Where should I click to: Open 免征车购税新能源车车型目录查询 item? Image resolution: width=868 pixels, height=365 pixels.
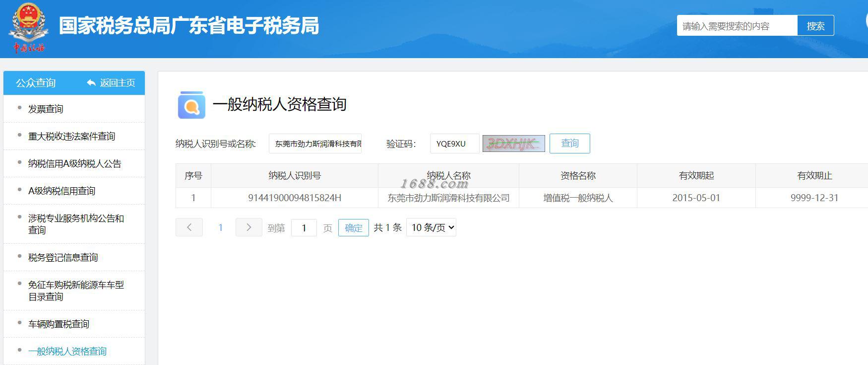[x=76, y=291]
